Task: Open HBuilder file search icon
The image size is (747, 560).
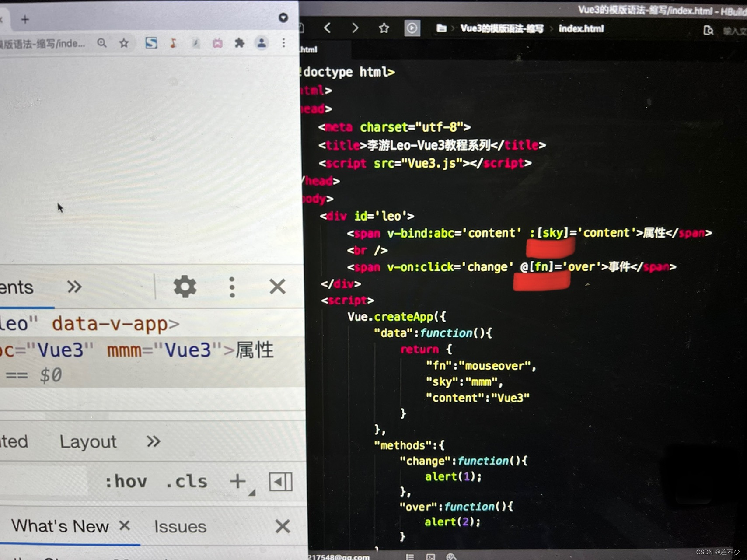Action: click(709, 30)
